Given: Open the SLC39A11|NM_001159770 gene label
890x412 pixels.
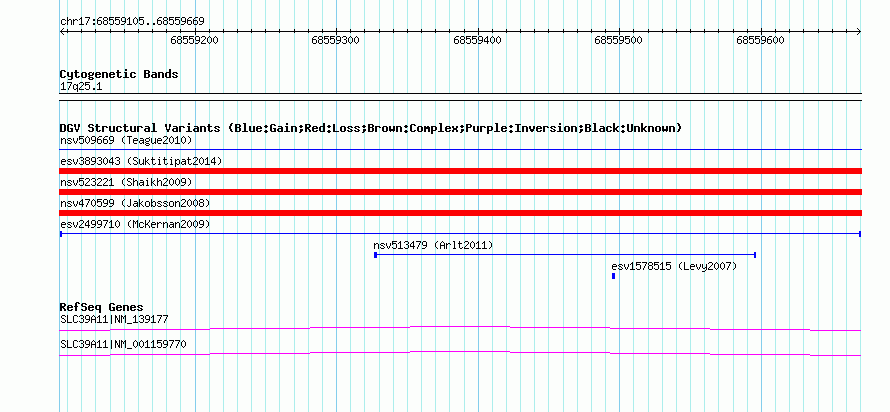Looking at the screenshot, I should pyautogui.click(x=123, y=344).
